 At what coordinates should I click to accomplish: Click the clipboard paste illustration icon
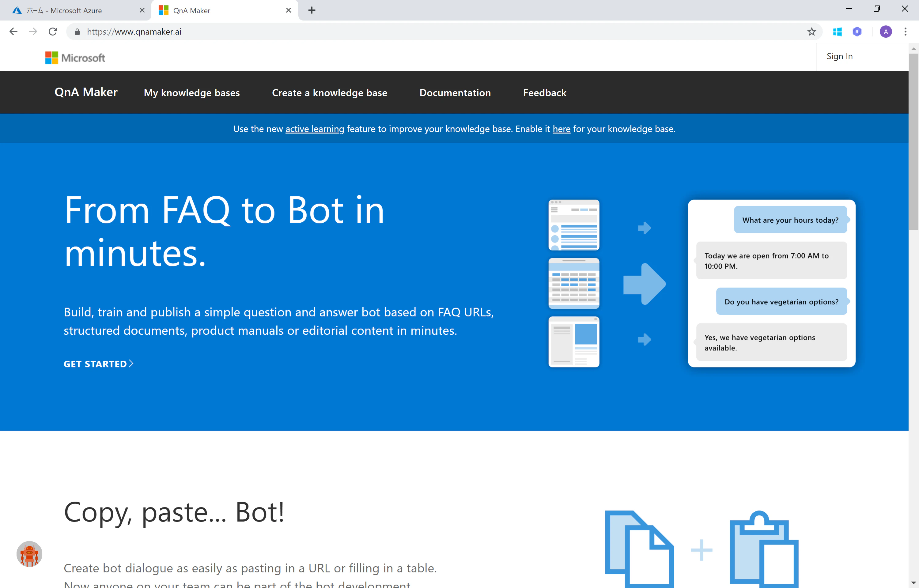(764, 549)
